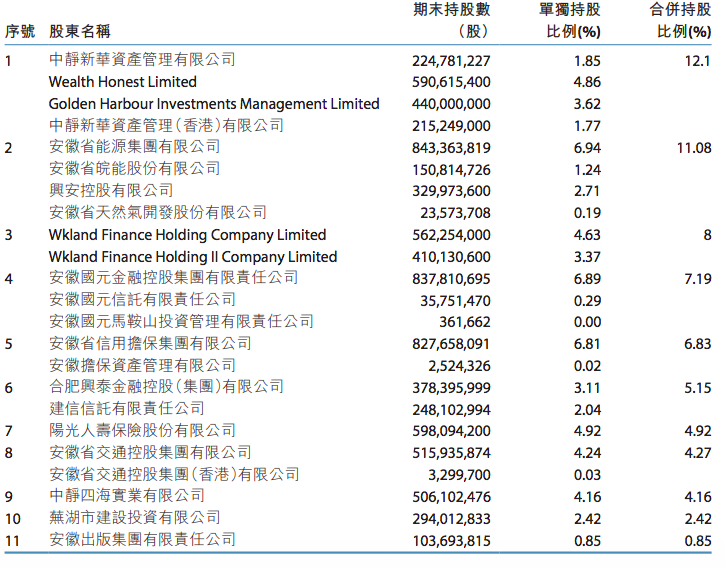
Task: Click share count 843,363,819
Action: [x=451, y=148]
